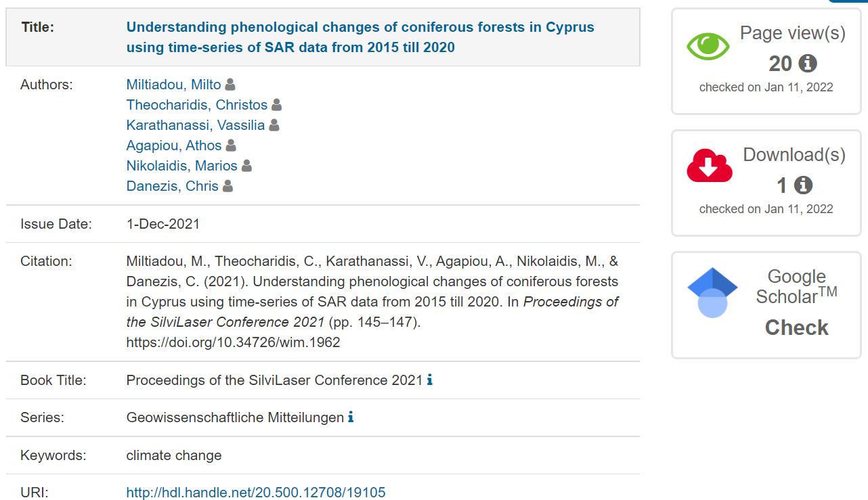This screenshot has height=500, width=868.
Task: Click info icon after Geowissenschaftliche Mitteilungen
Action: pyautogui.click(x=351, y=417)
